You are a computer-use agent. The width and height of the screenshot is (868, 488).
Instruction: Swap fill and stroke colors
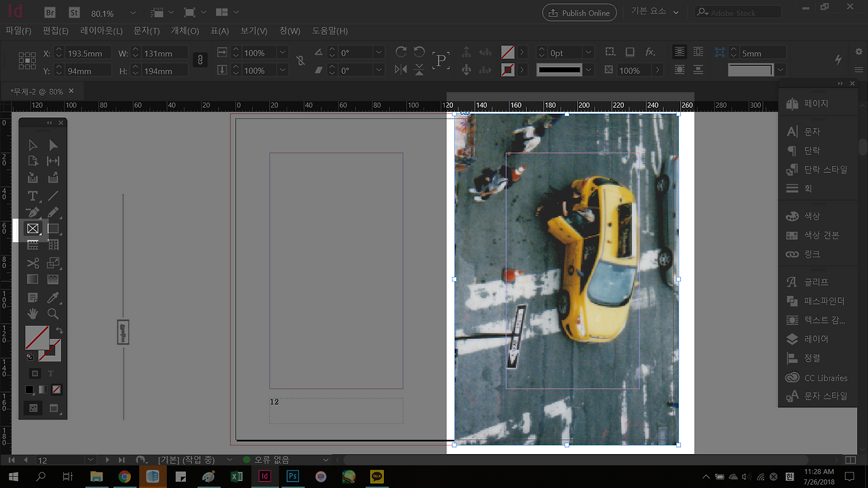point(59,331)
